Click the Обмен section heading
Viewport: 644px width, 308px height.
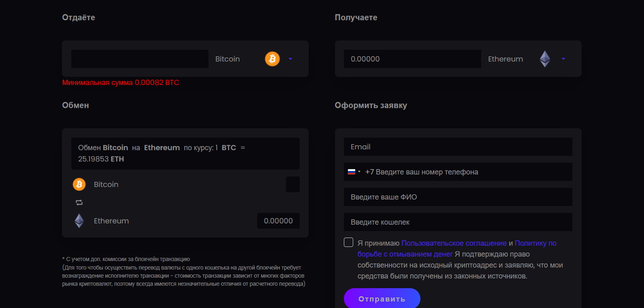(75, 105)
